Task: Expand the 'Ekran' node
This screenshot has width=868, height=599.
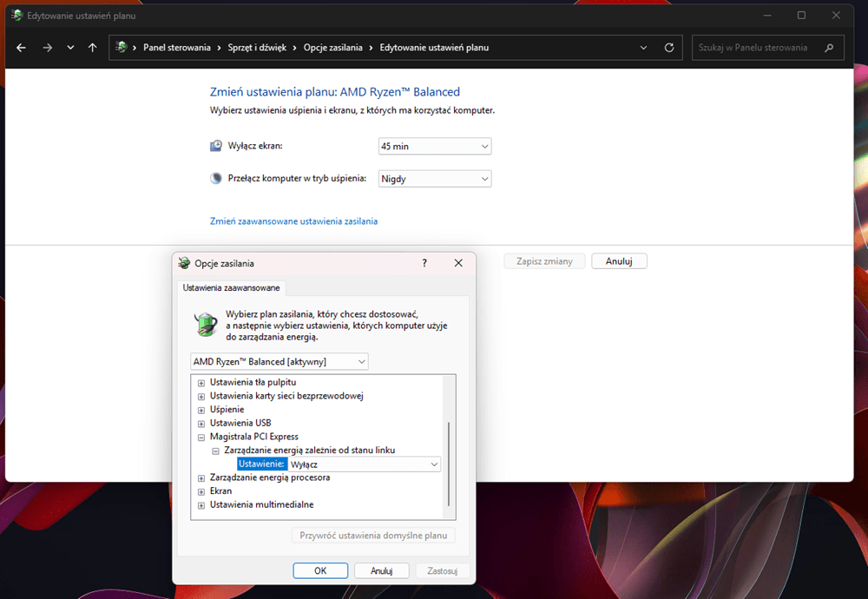Action: pyautogui.click(x=201, y=491)
